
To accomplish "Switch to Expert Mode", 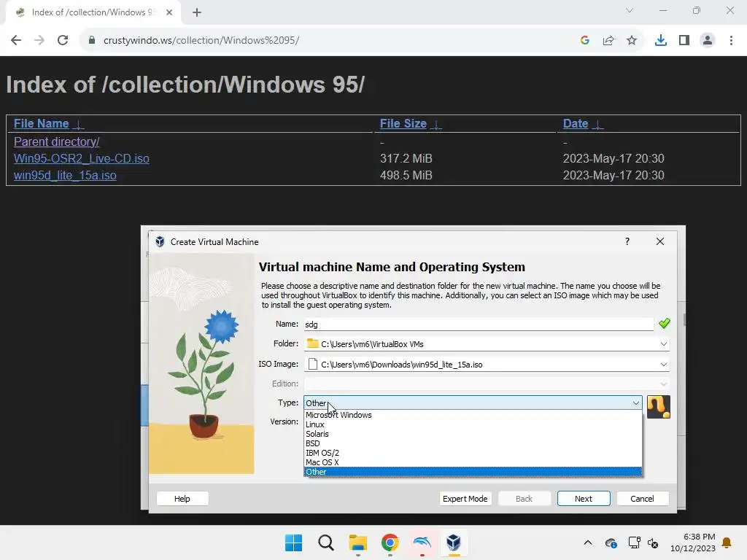I will point(465,499).
